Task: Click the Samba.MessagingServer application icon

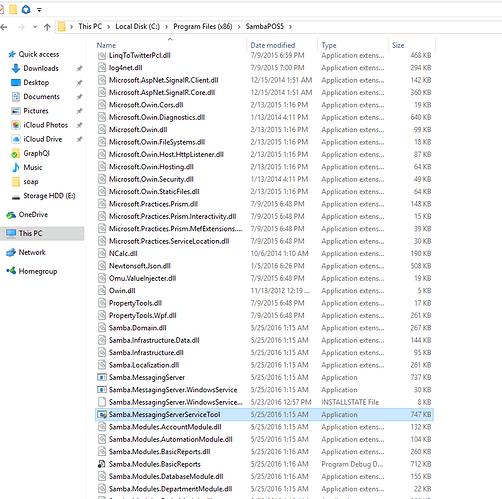Action: (102, 377)
